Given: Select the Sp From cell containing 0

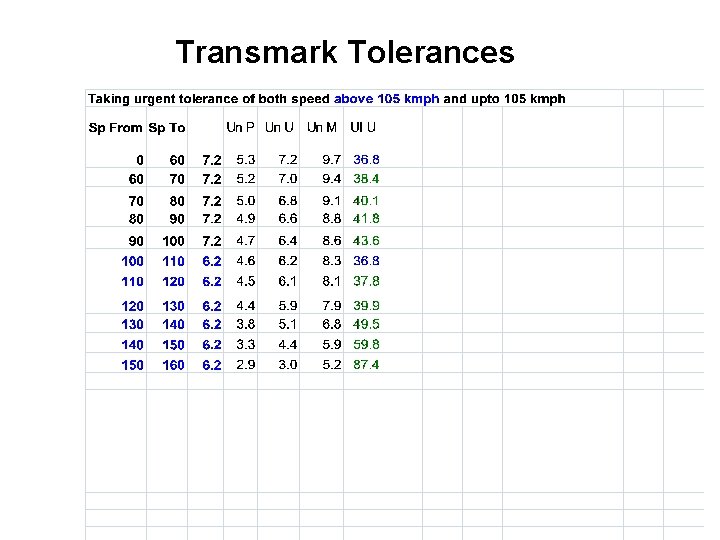Looking at the screenshot, I should 140,160.
